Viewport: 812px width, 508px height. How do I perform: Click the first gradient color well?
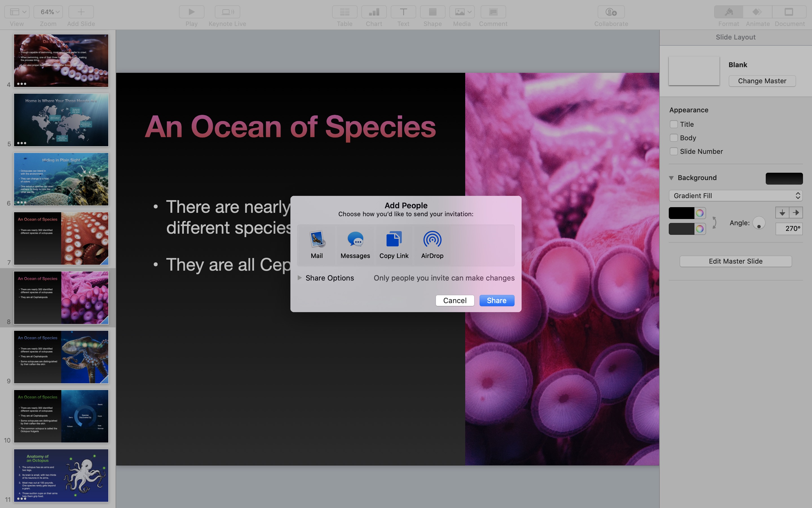[681, 213]
